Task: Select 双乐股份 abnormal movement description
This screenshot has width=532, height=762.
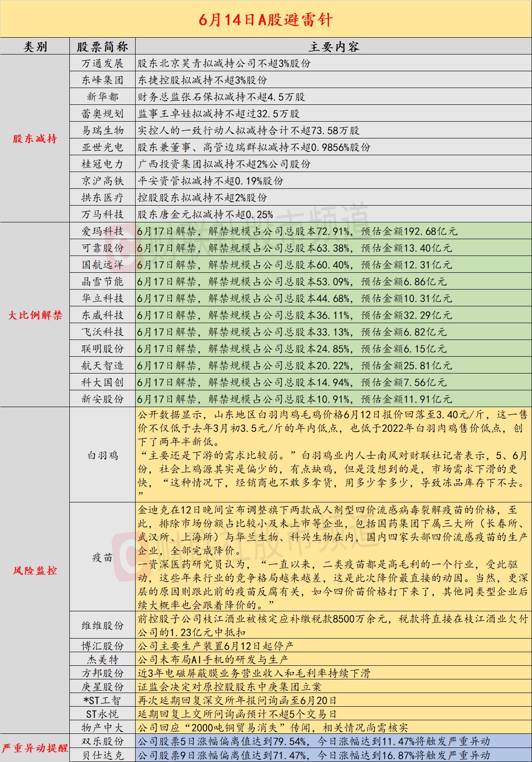Action: point(314,741)
